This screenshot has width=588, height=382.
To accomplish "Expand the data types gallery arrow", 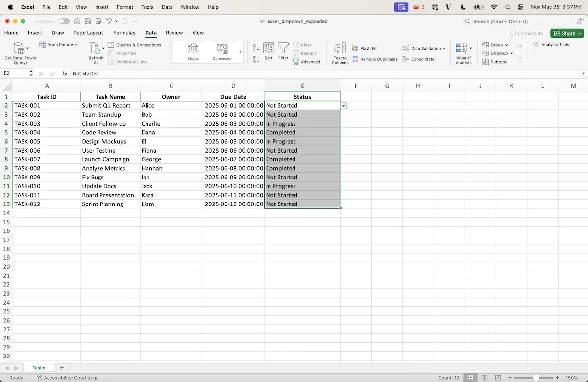I will (x=240, y=51).
